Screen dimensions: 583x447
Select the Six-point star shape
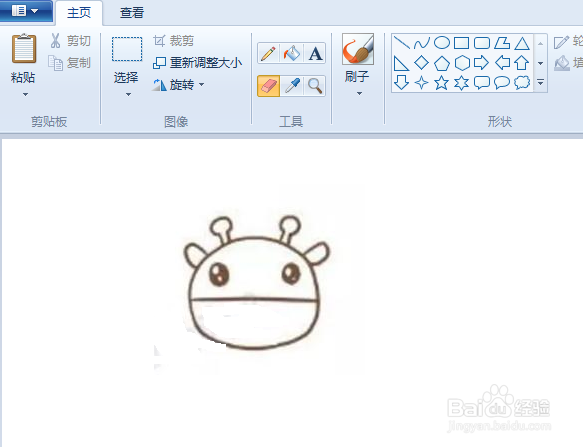click(461, 83)
